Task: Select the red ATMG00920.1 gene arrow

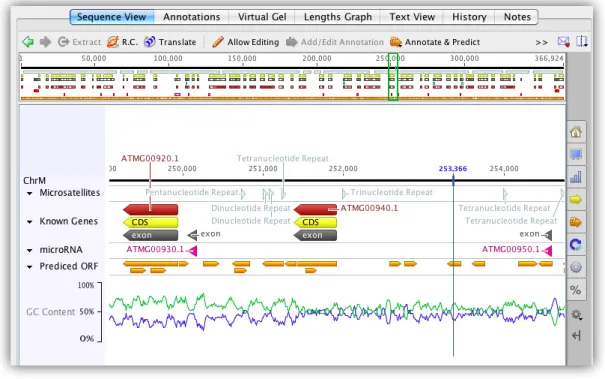Action: [x=150, y=210]
